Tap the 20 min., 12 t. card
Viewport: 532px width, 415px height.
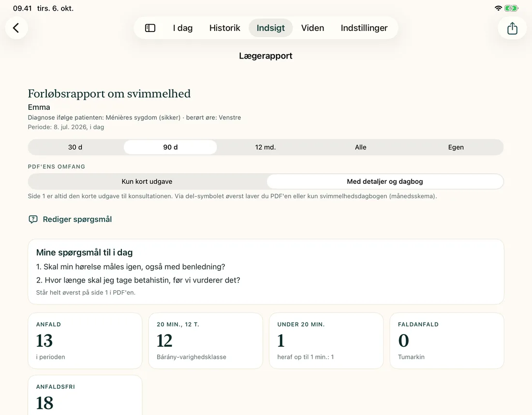[x=206, y=341]
